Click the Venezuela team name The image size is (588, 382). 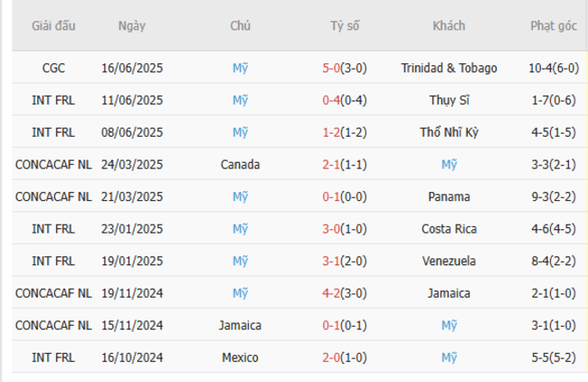449,261
